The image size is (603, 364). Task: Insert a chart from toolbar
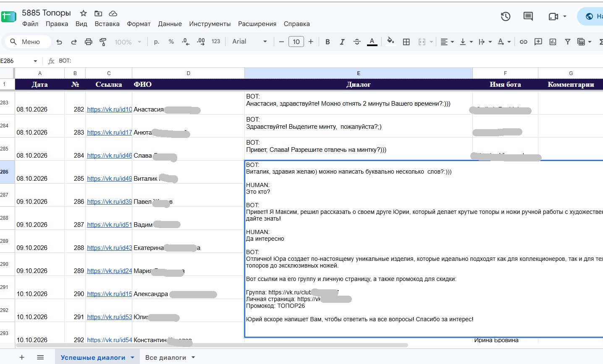tap(553, 42)
